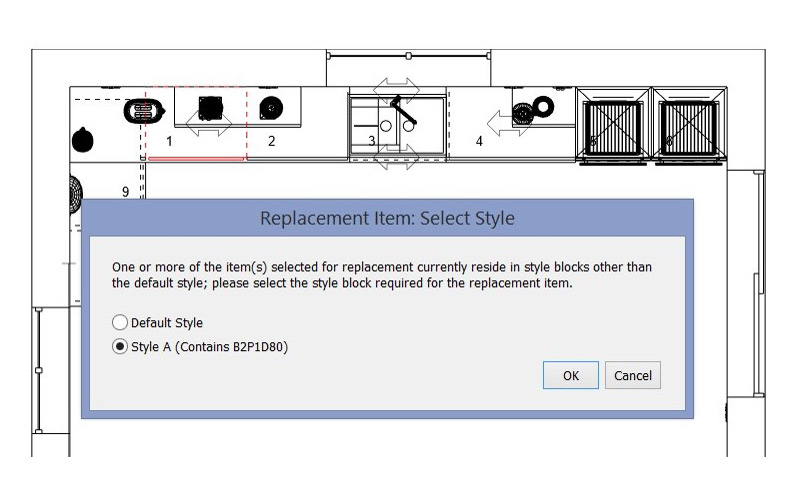Image resolution: width=800 pixels, height=500 pixels.
Task: Click cabinet number label 9
Action: pos(126,192)
